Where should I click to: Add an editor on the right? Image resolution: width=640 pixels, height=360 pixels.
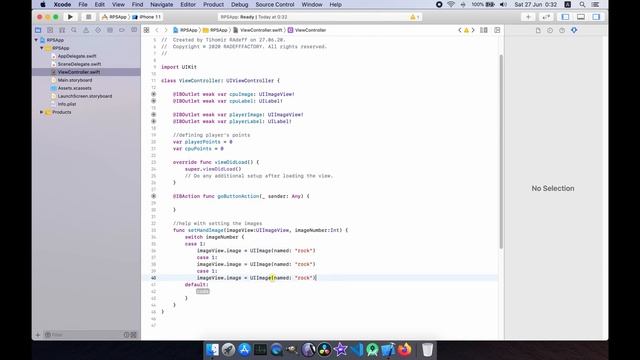click(x=497, y=30)
